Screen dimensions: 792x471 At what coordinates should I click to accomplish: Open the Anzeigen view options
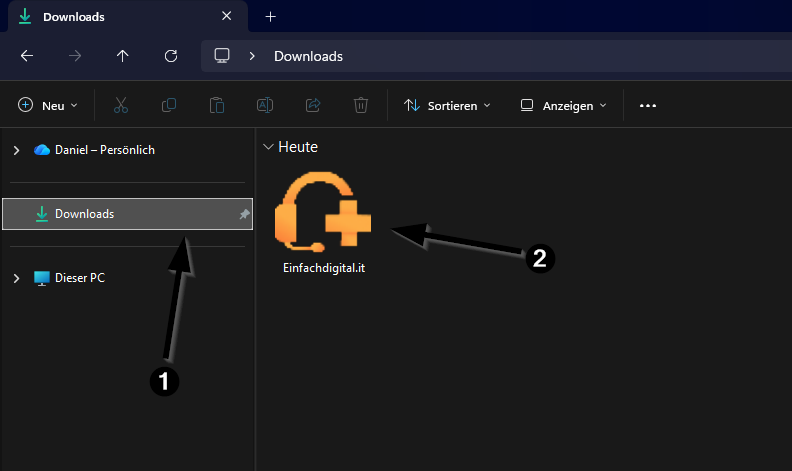coord(564,105)
